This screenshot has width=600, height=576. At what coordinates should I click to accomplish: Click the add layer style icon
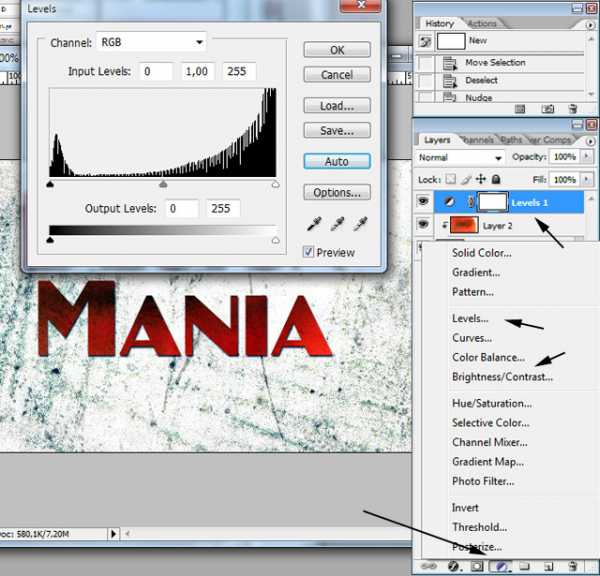pos(453,567)
